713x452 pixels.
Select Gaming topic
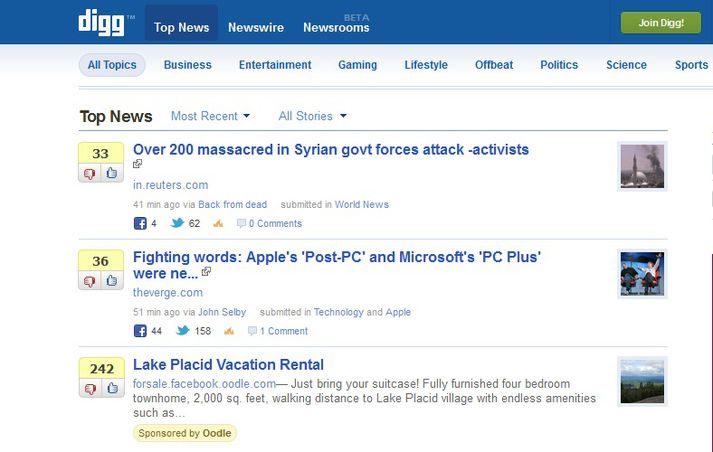(x=357, y=65)
